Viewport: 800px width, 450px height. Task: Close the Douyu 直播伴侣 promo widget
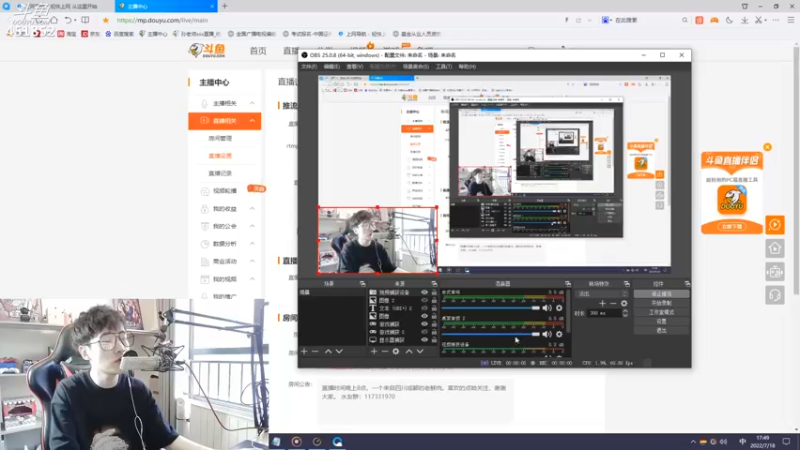point(767,147)
